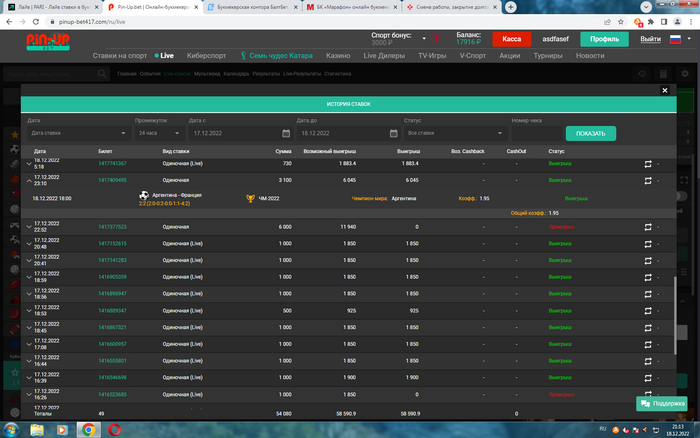700x438 pixels.
Task: Click the repeat-bet icon for ticket 1416600957
Action: click(x=648, y=345)
